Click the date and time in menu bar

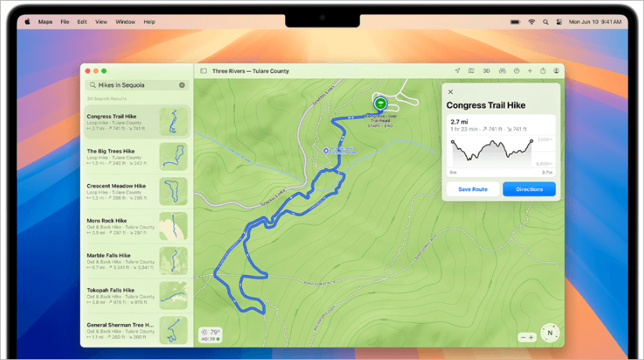pyautogui.click(x=595, y=22)
